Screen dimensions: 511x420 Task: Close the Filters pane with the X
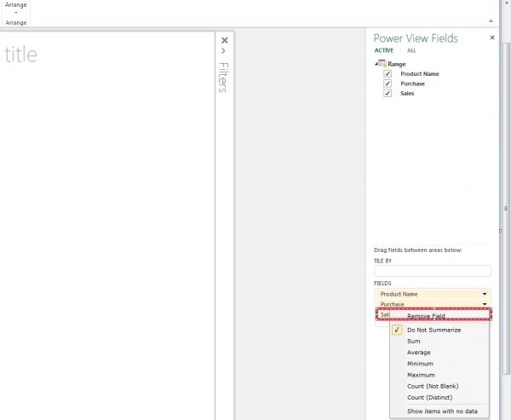(x=225, y=40)
